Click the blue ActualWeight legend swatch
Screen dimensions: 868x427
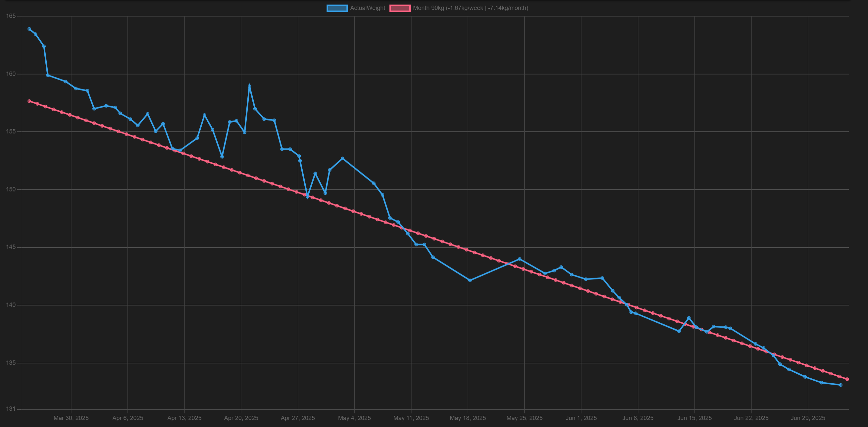[x=337, y=8]
